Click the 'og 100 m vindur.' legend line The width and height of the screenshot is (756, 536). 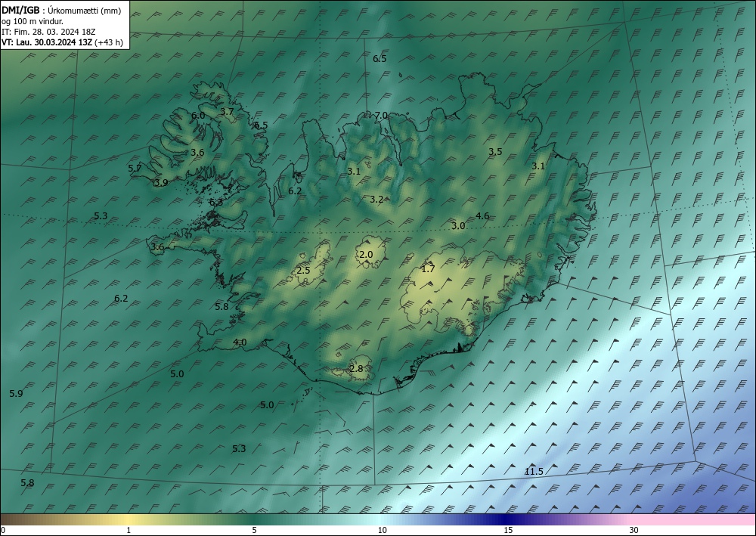pyautogui.click(x=33, y=21)
